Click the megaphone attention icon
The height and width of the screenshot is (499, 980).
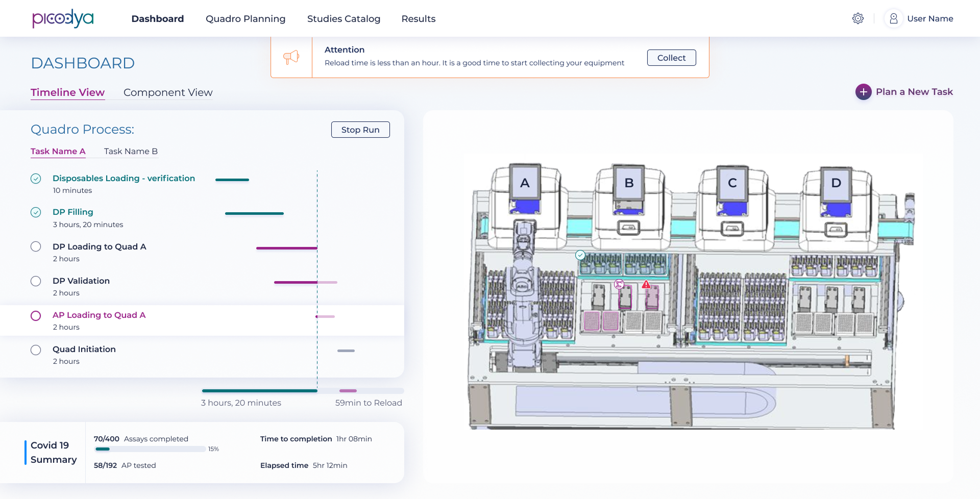291,57
